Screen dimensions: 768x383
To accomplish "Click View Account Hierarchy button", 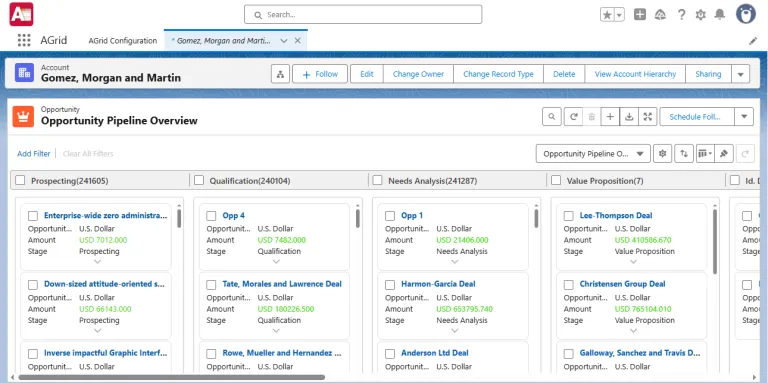I will click(x=635, y=74).
